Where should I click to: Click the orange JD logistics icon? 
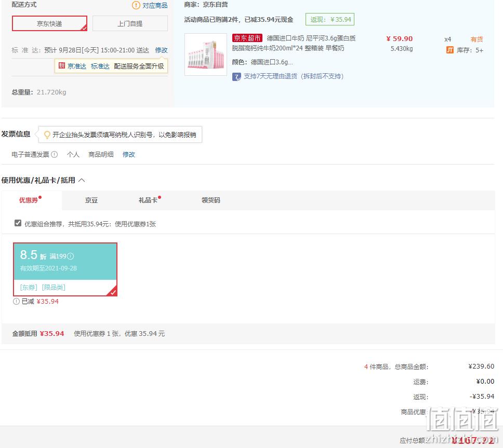(450, 50)
